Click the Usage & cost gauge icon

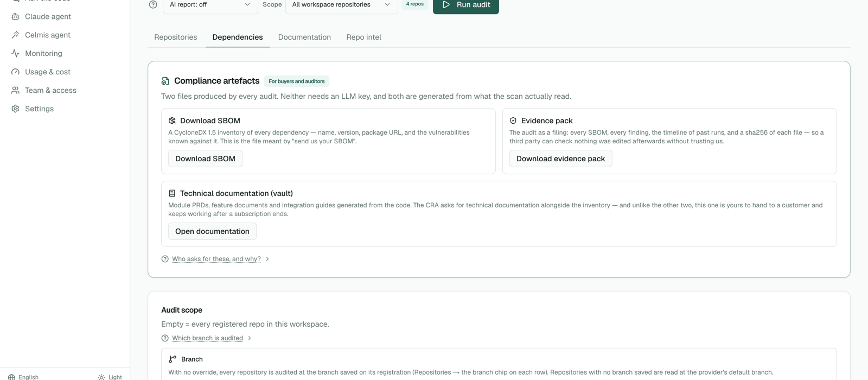click(15, 72)
